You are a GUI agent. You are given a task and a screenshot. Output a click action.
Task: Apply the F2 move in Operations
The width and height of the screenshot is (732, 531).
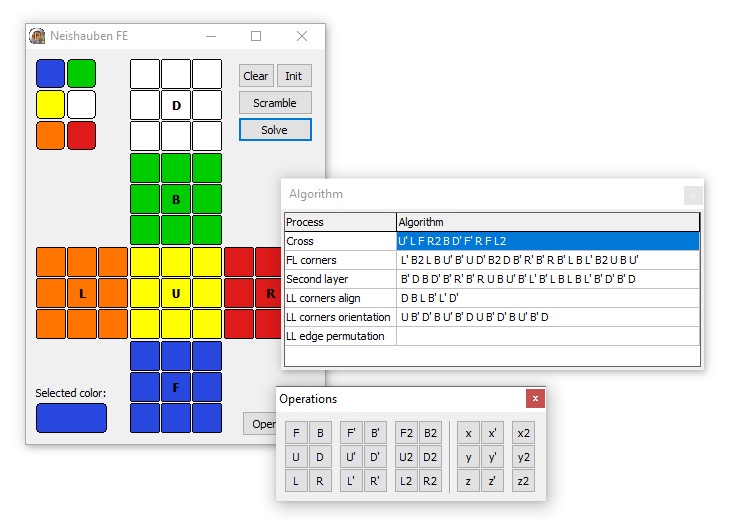(x=406, y=433)
